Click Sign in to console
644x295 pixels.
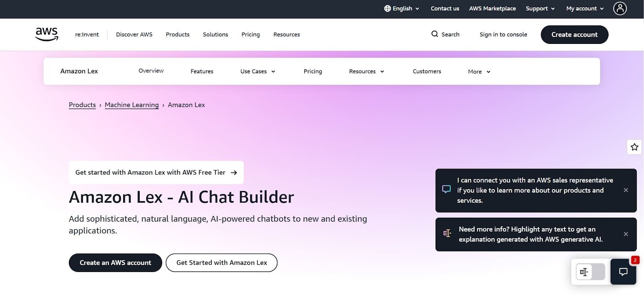click(x=503, y=34)
